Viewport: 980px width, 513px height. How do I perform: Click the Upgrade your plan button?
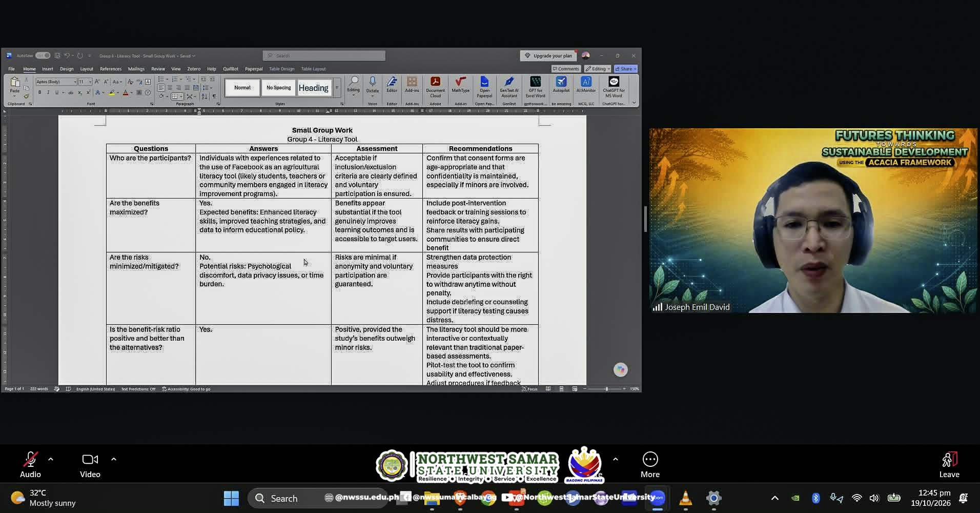point(548,55)
